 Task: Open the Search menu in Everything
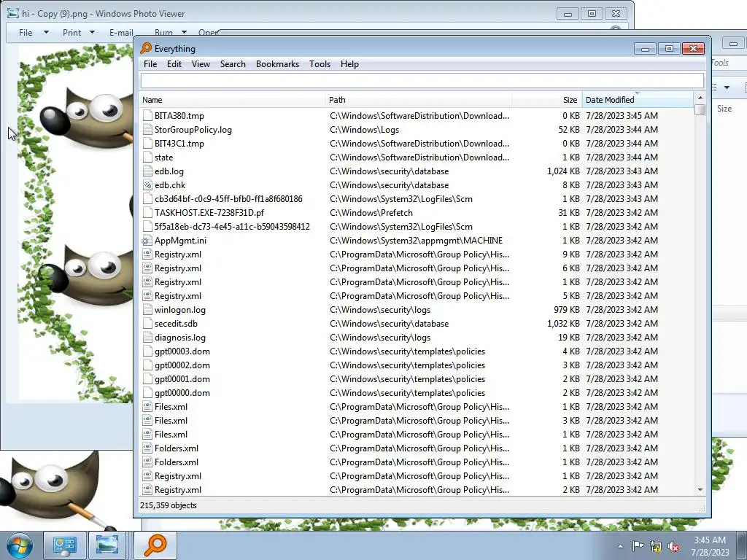click(233, 64)
